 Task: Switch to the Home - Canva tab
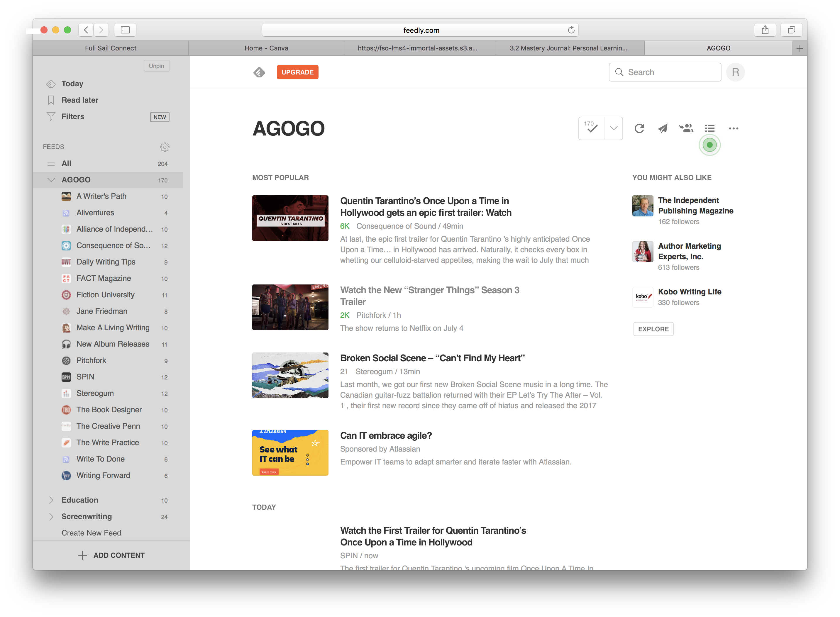point(266,48)
